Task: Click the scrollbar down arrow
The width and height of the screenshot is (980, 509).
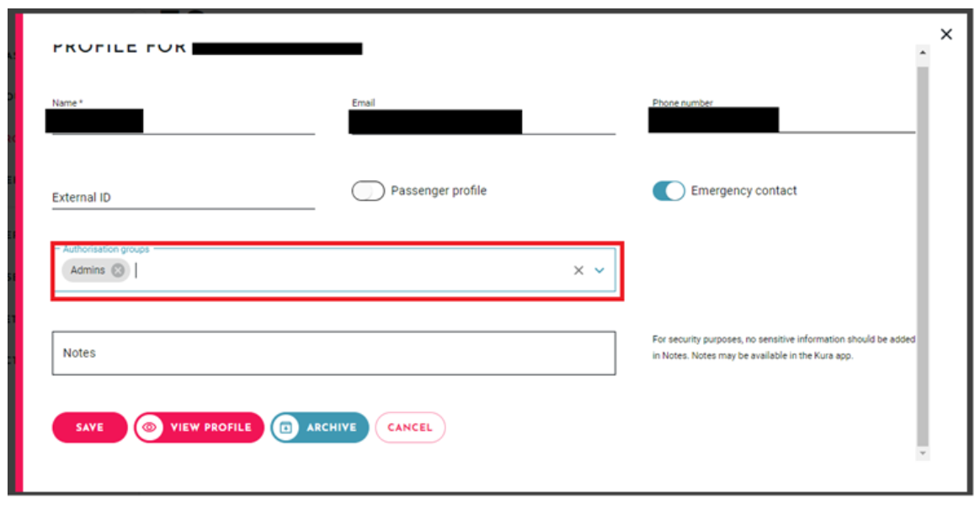Action: coord(923,453)
